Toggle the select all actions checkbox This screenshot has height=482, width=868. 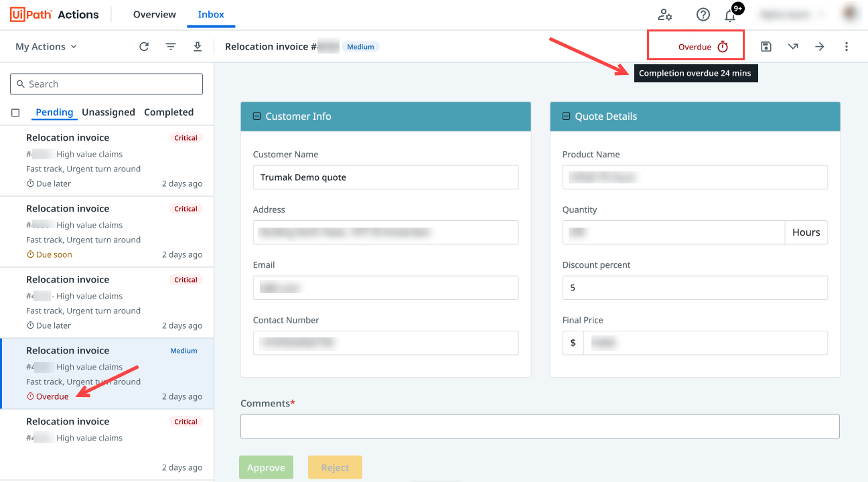point(15,113)
